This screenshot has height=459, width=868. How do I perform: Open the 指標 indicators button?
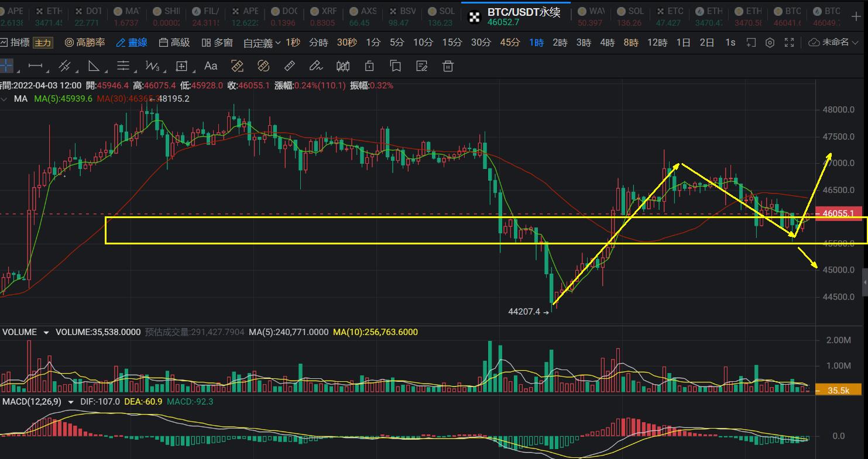tap(15, 43)
